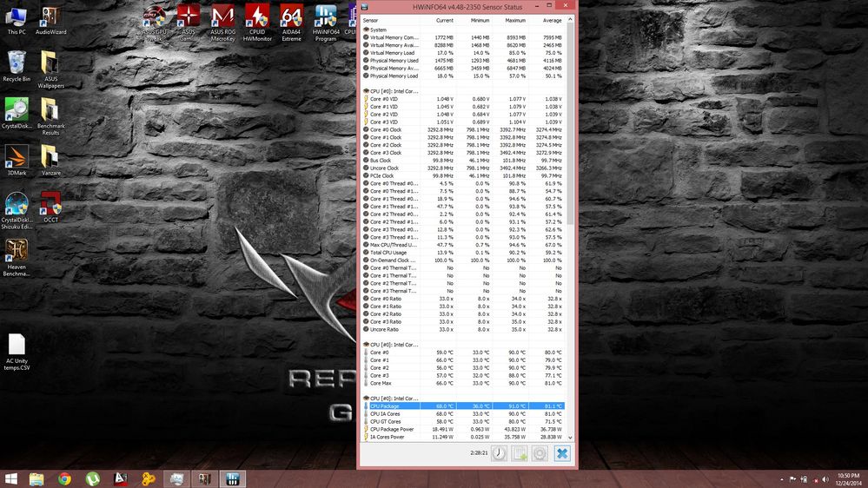Open CrystalDiskMark green desktop shortcut
This screenshot has width=868, height=488.
click(17, 114)
